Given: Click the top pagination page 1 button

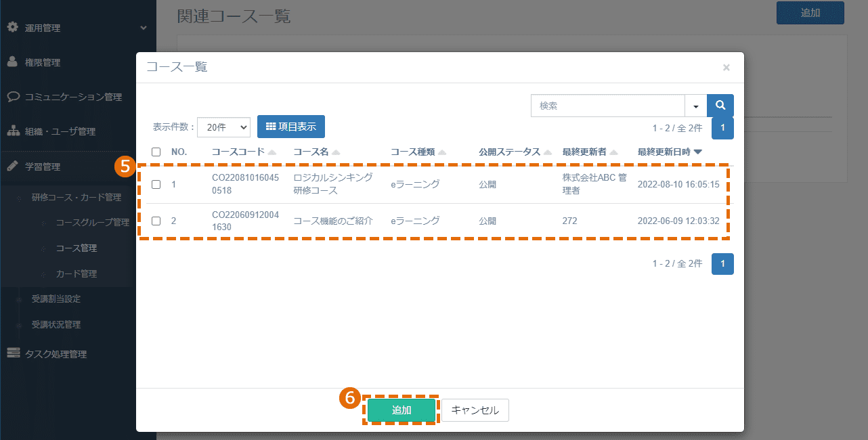Looking at the screenshot, I should pyautogui.click(x=722, y=127).
